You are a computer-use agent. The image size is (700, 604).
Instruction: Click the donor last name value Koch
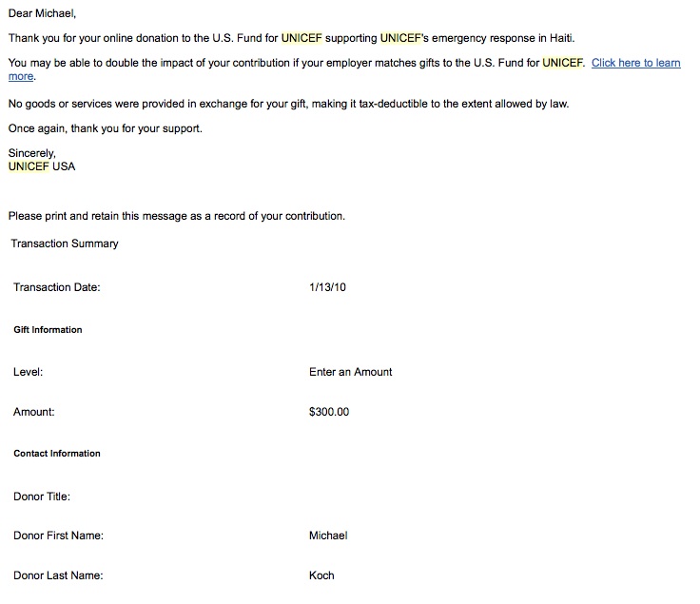pos(321,575)
